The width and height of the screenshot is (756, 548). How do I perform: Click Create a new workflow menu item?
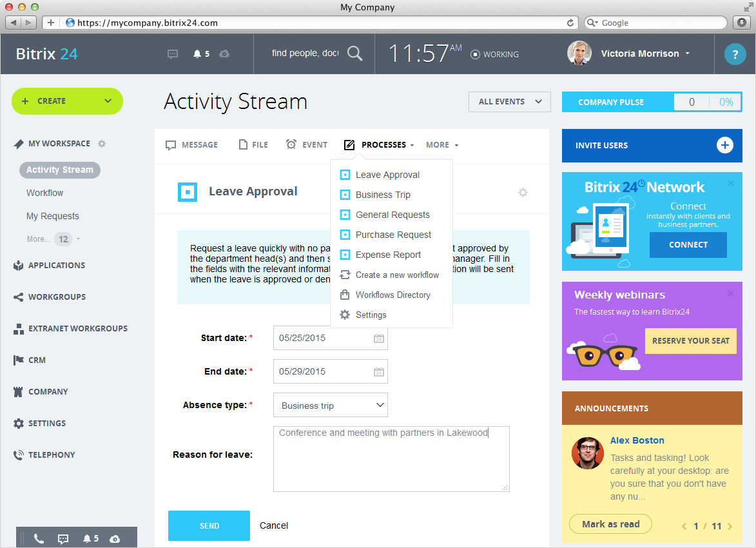(389, 275)
